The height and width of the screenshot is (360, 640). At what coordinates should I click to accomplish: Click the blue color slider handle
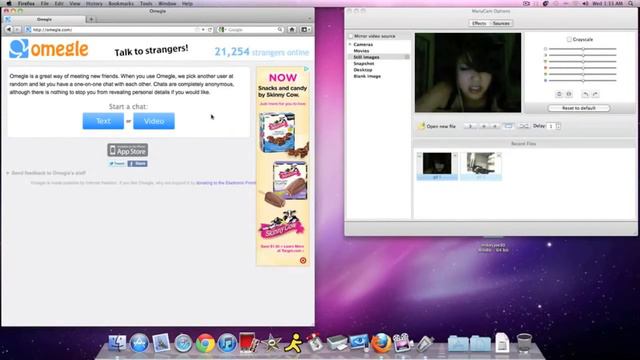(x=583, y=80)
